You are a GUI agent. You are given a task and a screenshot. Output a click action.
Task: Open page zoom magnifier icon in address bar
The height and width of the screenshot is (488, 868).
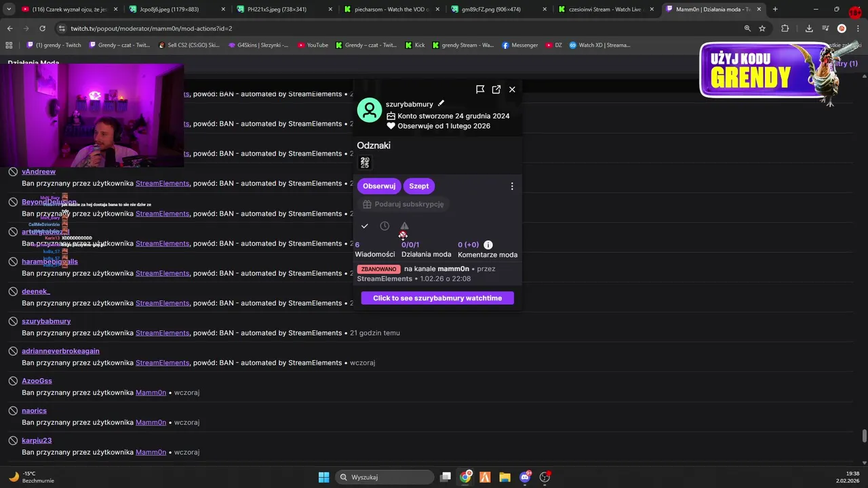click(747, 28)
